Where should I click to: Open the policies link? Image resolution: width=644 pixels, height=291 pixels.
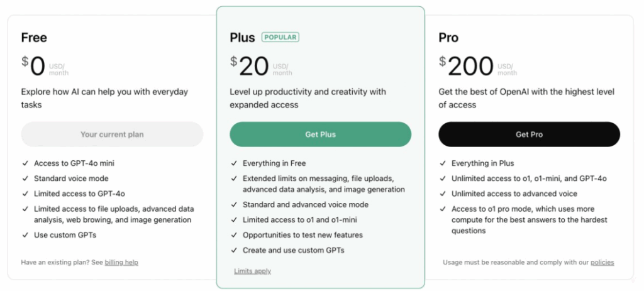coord(602,262)
